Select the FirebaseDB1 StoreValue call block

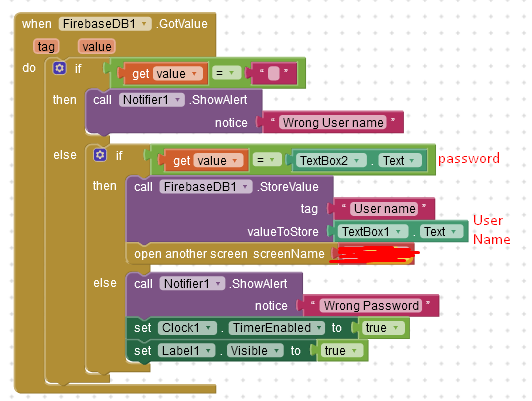(x=230, y=209)
